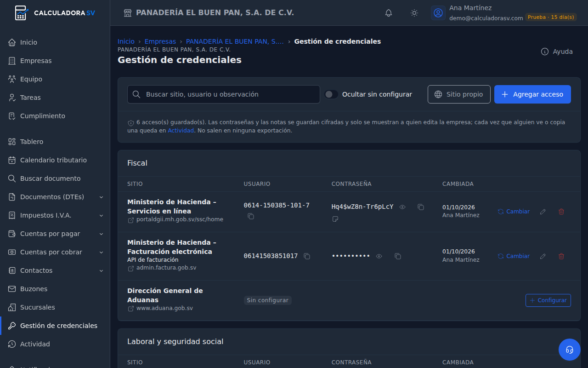This screenshot has height=368, width=588.
Task: Copy the Facturación electrónica password
Action: tap(398, 256)
